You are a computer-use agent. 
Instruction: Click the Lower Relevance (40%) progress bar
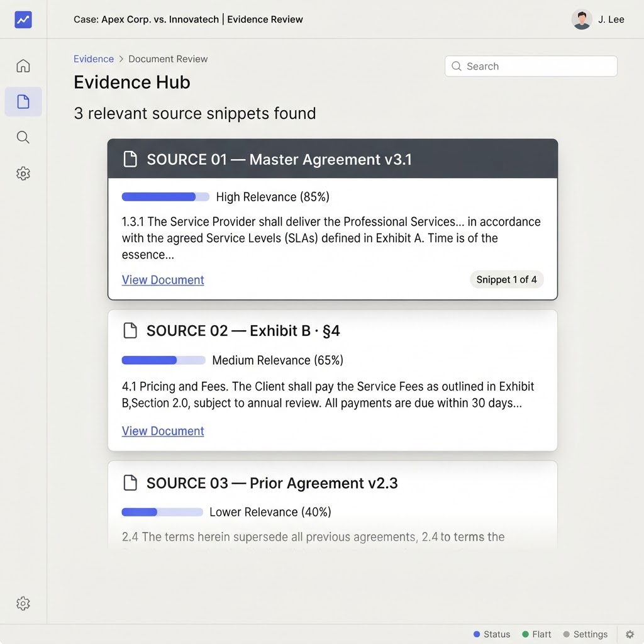tap(162, 512)
